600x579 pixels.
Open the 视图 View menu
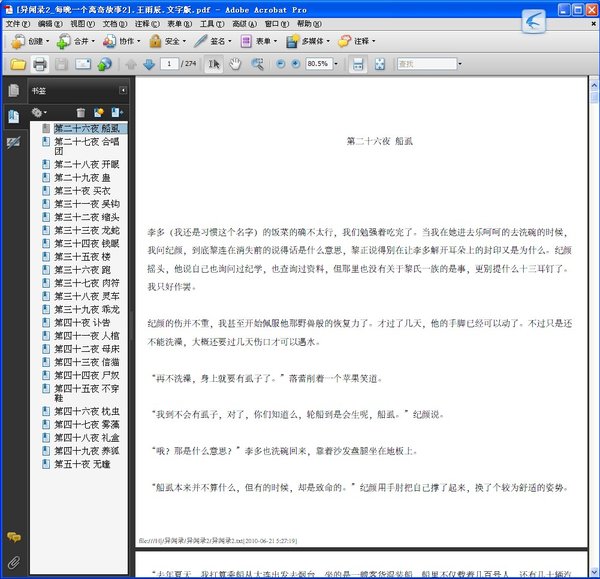[x=82, y=24]
